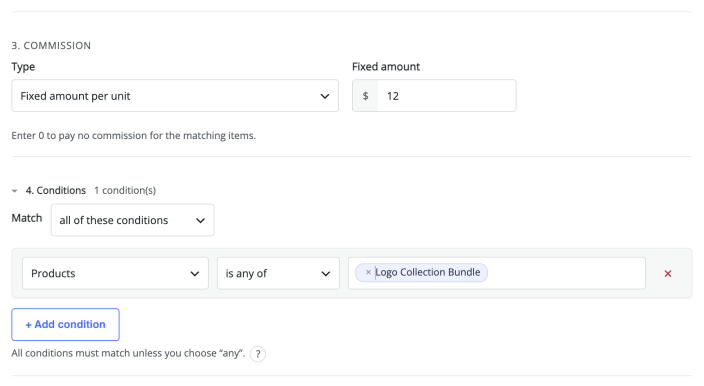Delete the Products condition row
This screenshot has width=704, height=386.
(x=668, y=273)
